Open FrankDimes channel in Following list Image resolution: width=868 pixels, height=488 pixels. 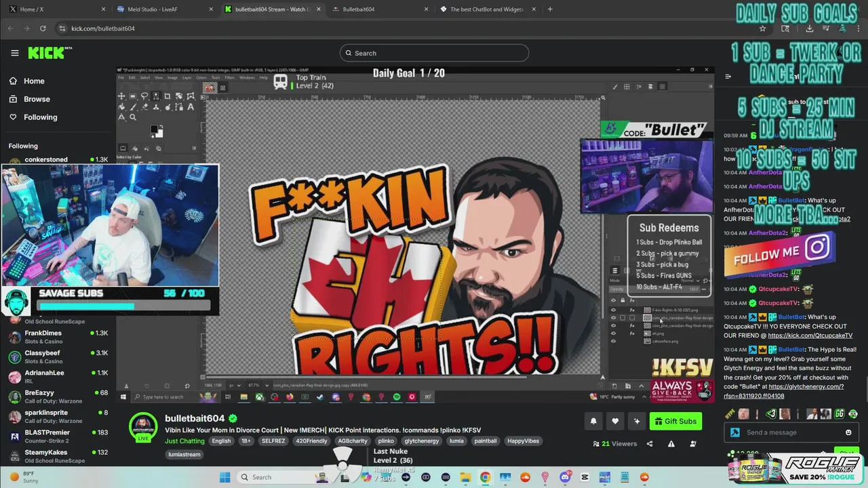coord(58,337)
